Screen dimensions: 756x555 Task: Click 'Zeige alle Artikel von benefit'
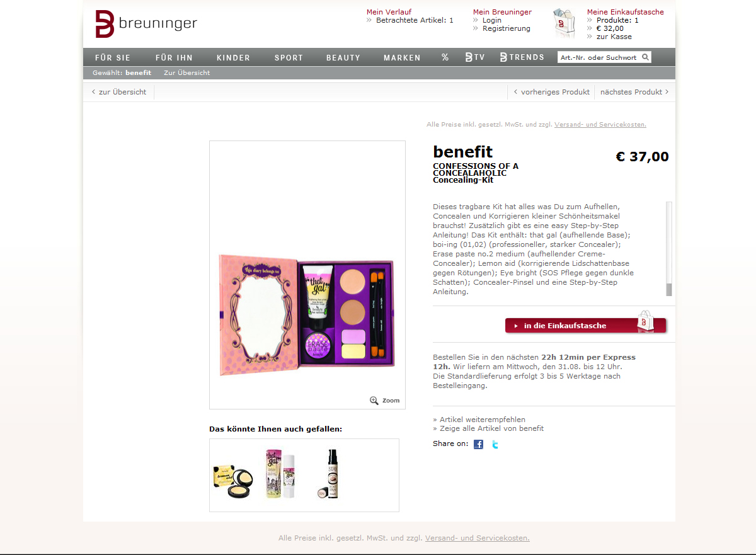click(x=488, y=428)
